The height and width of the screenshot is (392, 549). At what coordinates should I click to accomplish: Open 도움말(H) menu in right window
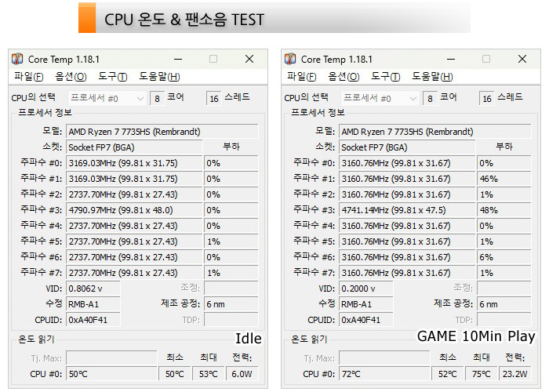pyautogui.click(x=432, y=77)
